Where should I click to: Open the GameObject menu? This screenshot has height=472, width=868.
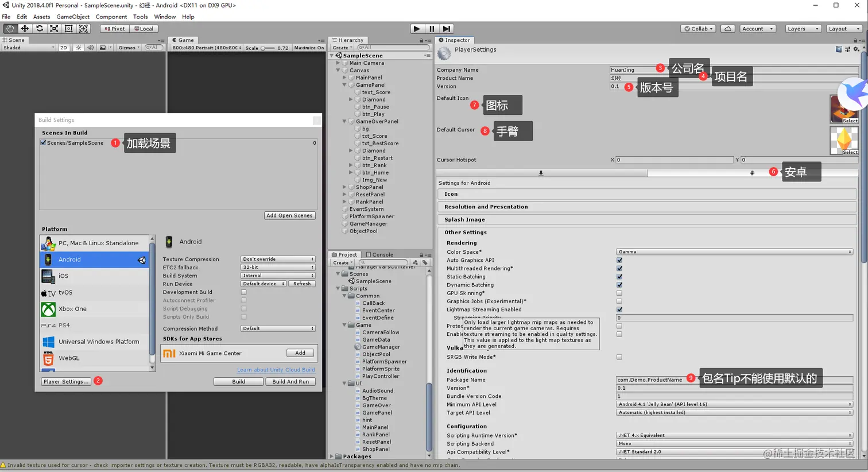point(73,17)
